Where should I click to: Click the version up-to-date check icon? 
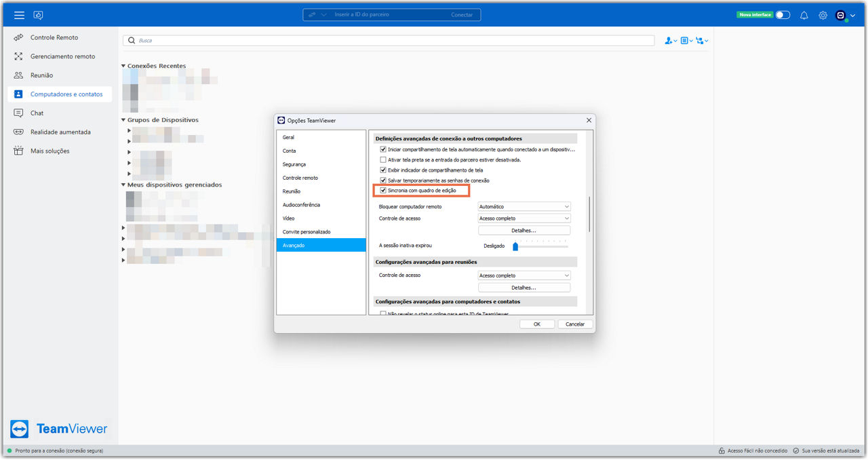795,451
